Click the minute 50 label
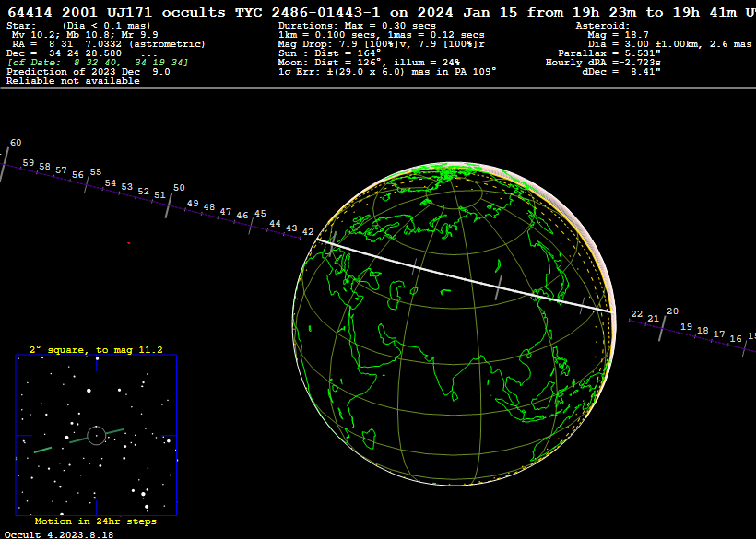The width and height of the screenshot is (756, 539). [179, 188]
